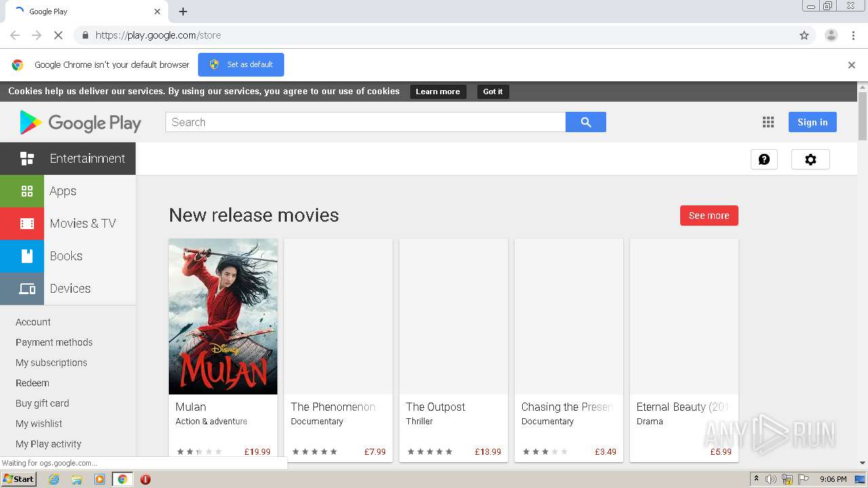Open The Outpost movie title
This screenshot has height=488, width=868.
pos(435,407)
